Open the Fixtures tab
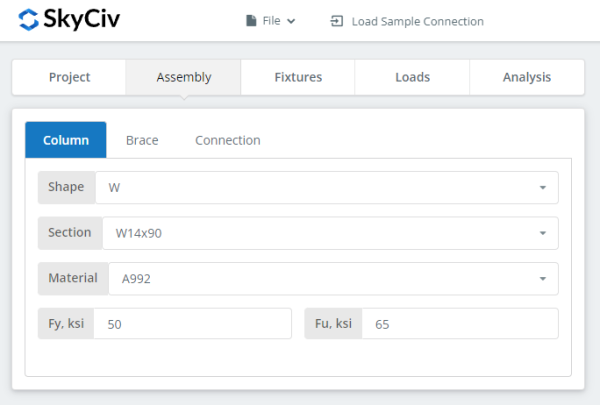This screenshot has width=600, height=405. click(298, 77)
